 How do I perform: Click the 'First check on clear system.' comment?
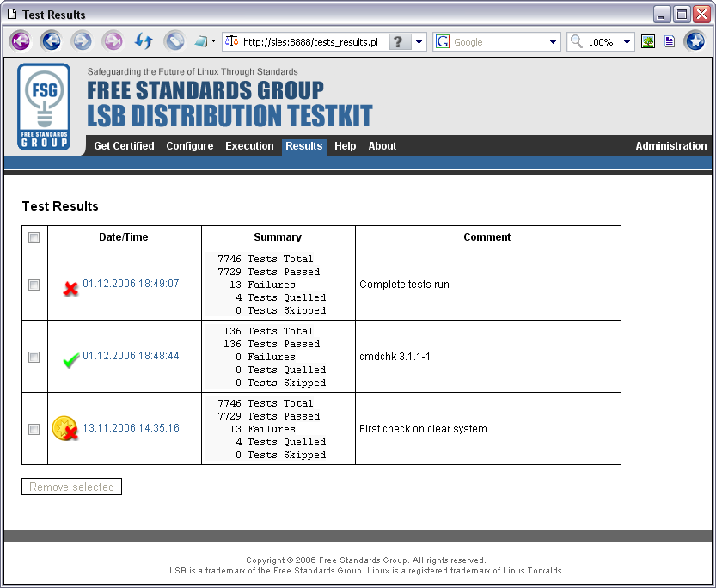pos(425,429)
